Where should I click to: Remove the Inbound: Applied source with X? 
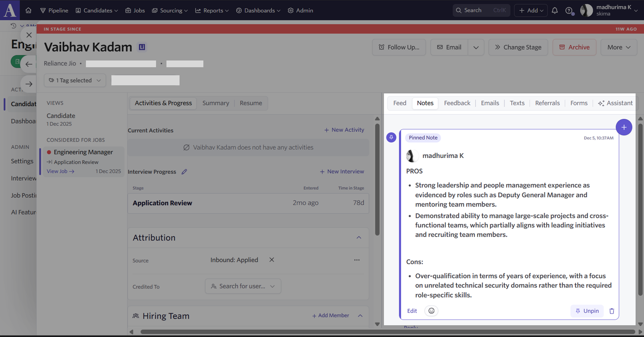pyautogui.click(x=272, y=260)
